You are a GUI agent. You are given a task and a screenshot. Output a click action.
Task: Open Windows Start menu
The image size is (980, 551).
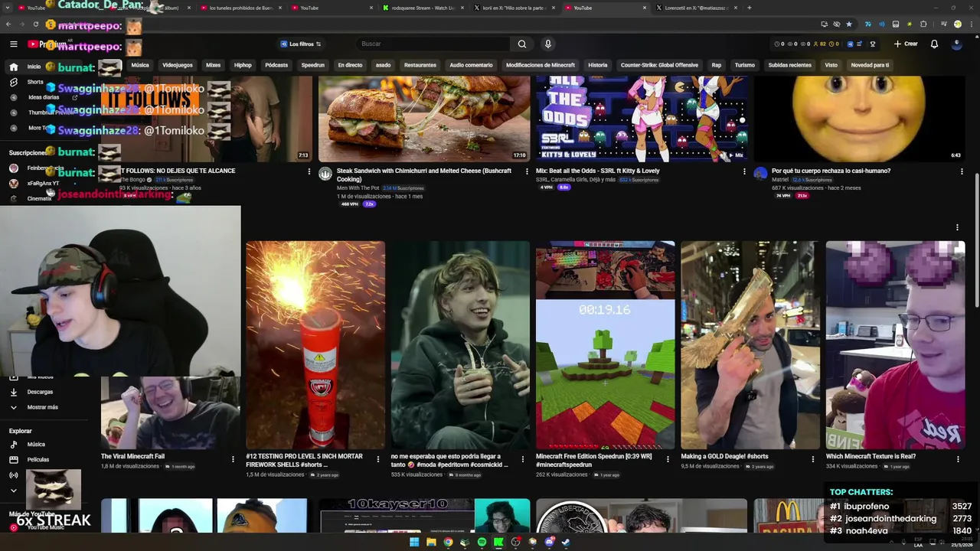pos(414,542)
